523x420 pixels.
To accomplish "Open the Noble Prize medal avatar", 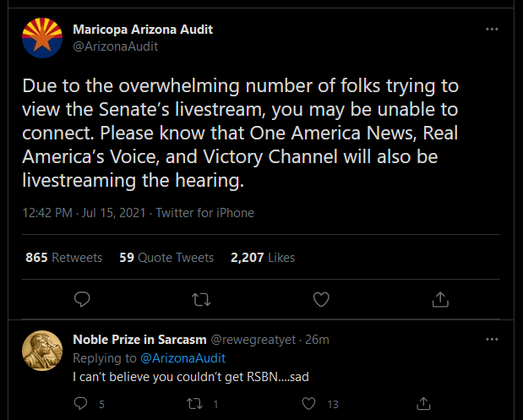I will pos(42,351).
